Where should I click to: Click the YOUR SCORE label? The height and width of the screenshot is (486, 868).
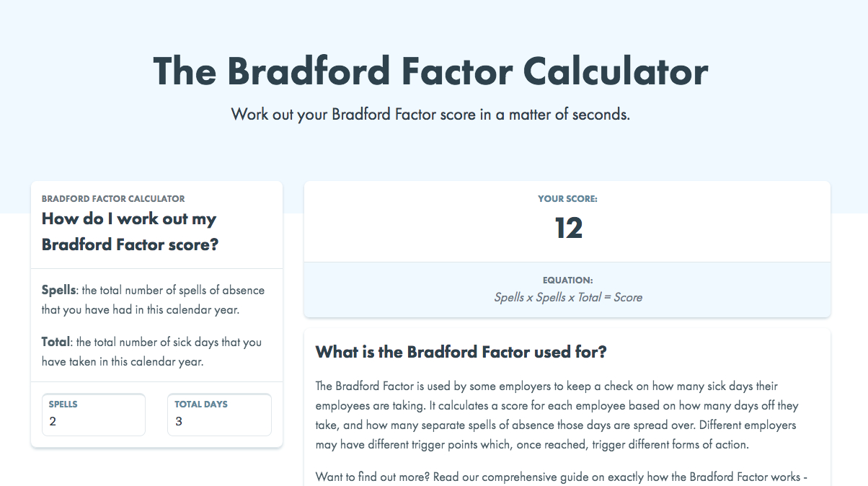coord(567,199)
